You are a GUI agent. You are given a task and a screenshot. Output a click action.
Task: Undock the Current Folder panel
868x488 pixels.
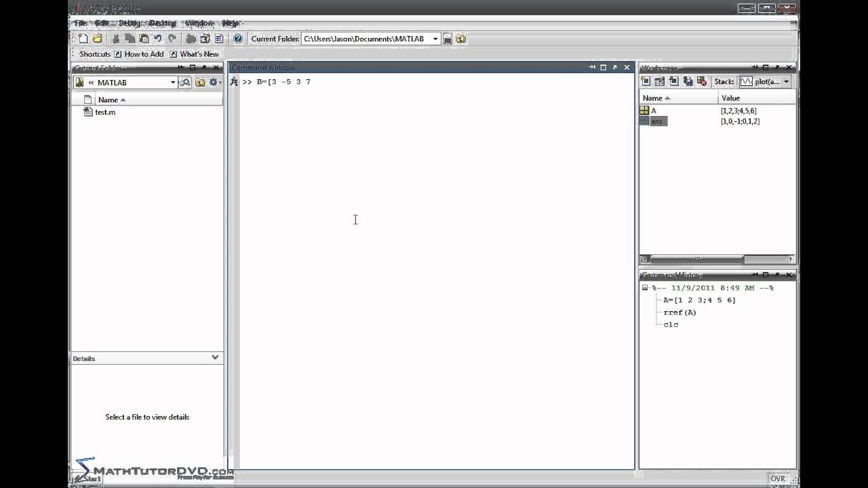205,68
